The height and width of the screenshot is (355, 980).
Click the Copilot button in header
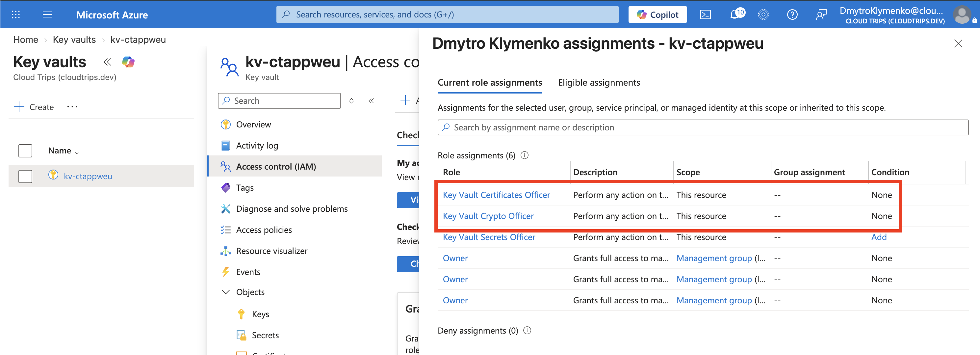coord(658,14)
